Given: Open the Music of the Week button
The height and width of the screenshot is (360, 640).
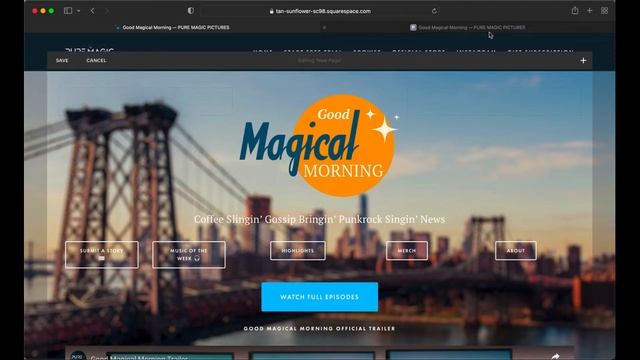Looking at the screenshot, I should (x=189, y=255).
